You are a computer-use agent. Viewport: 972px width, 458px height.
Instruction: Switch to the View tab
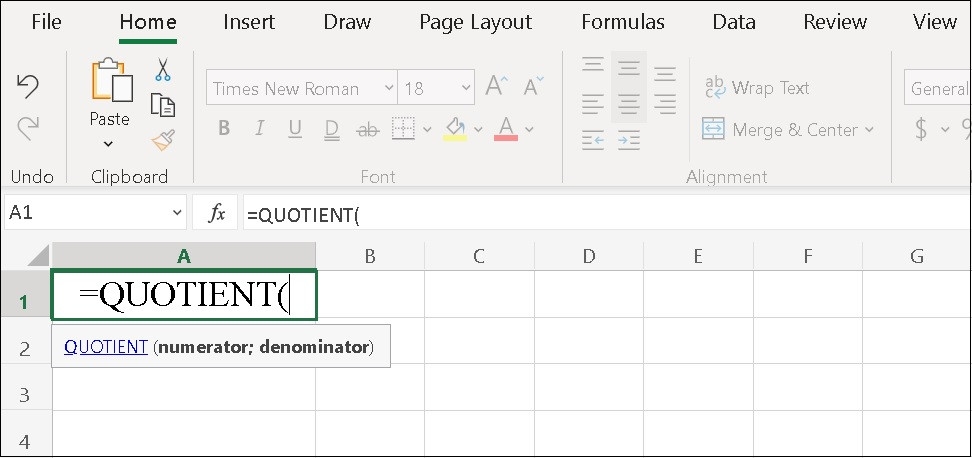tap(935, 22)
